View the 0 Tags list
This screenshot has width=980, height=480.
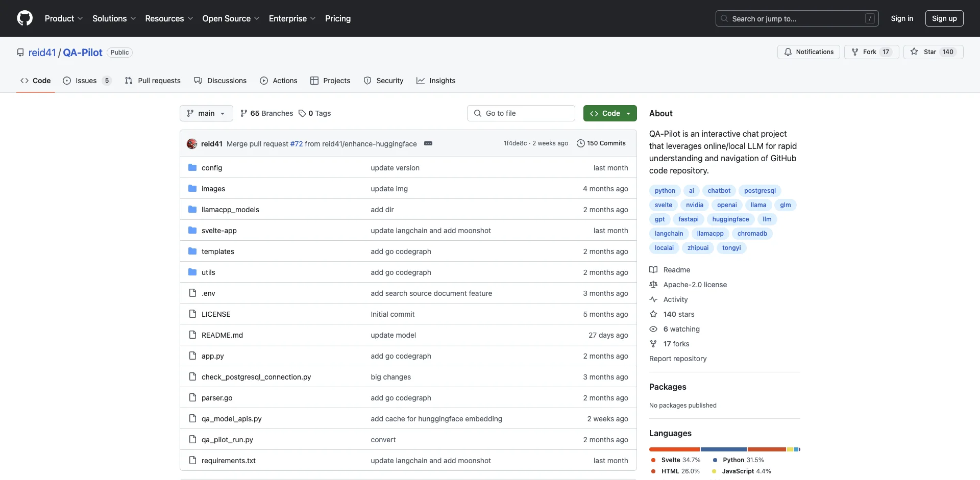[x=315, y=113]
